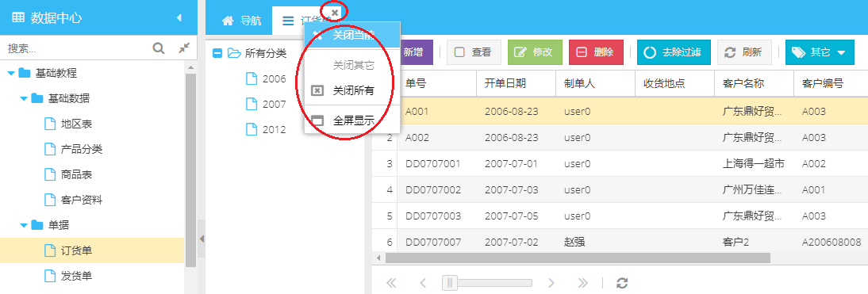The image size is (868, 294).
Task: Click the collapse-all arrows icon beside search
Action: 184,48
